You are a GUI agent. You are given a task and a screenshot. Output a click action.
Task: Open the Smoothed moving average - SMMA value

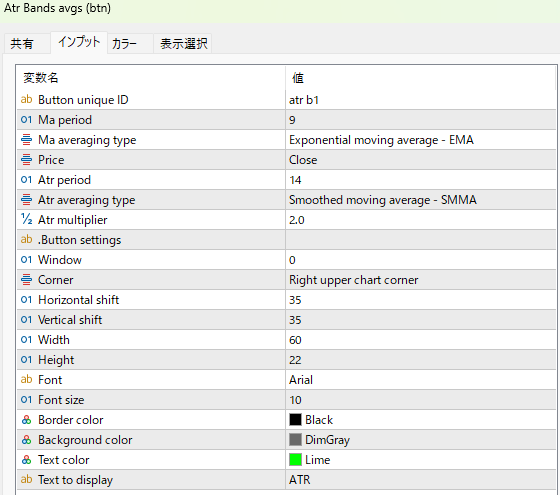point(421,200)
